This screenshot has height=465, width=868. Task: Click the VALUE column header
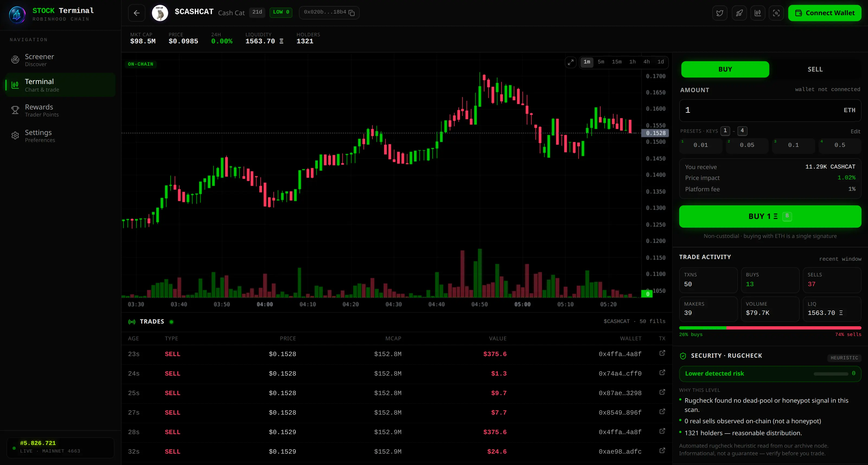pos(498,338)
